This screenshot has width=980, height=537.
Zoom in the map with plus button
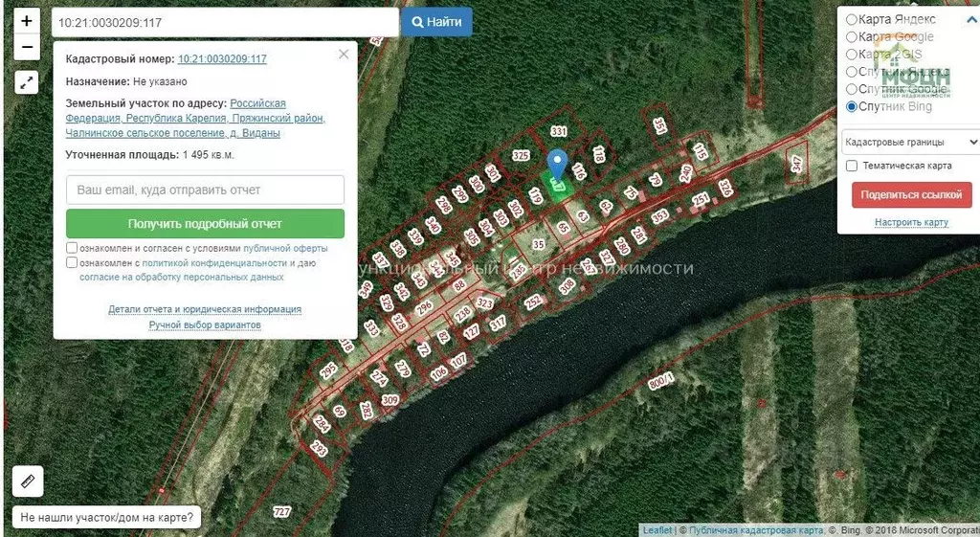pos(26,21)
